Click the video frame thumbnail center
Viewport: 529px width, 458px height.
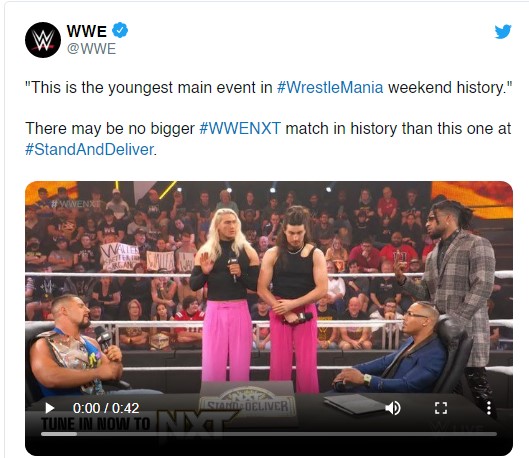point(269,318)
